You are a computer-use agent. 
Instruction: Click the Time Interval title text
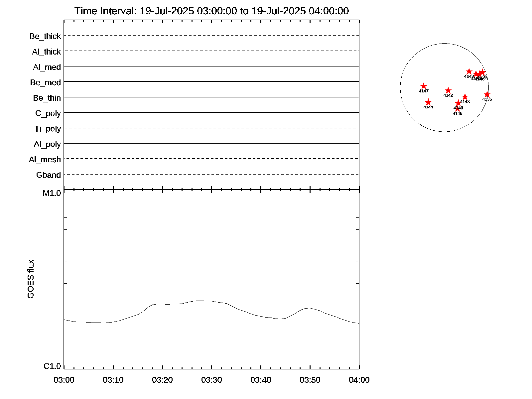coord(211,11)
